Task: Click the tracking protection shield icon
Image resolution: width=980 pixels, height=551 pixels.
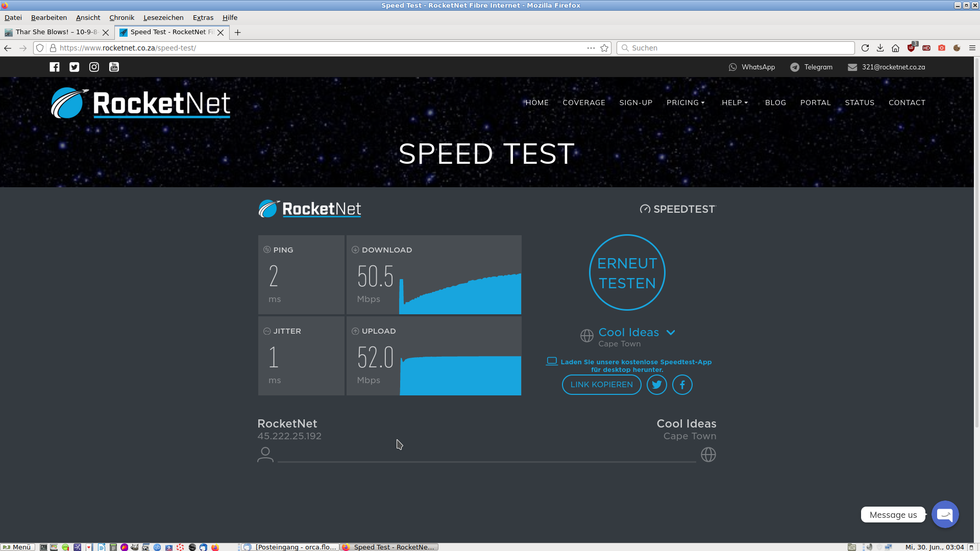Action: pos(40,48)
